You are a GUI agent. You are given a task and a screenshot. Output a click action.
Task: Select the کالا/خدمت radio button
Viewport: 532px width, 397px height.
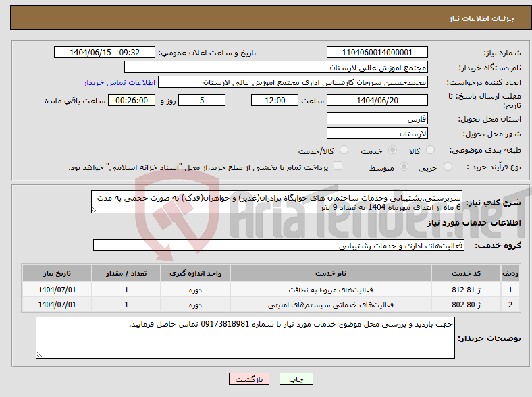[344, 150]
